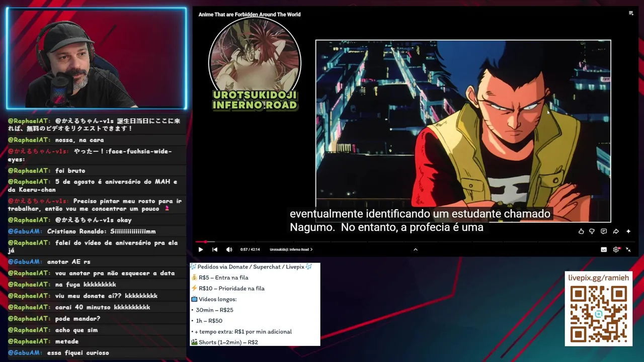The image size is (644, 362).
Task: Click the livepix.gg/ramieh link text
Action: tap(599, 278)
